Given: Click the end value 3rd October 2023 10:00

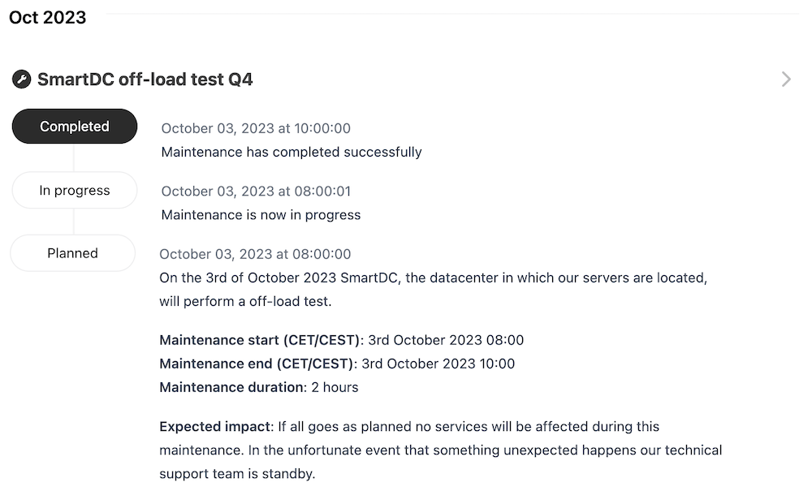Looking at the screenshot, I should (x=438, y=364).
